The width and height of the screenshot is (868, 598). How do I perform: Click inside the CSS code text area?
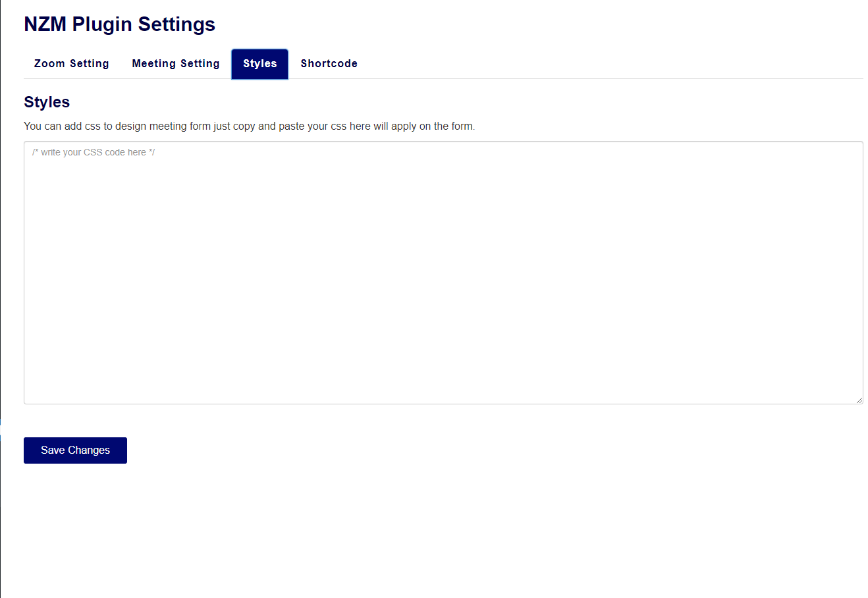coord(443,273)
